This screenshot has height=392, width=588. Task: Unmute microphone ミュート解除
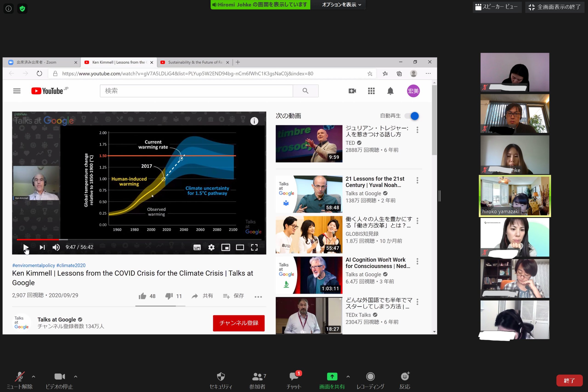(20, 381)
